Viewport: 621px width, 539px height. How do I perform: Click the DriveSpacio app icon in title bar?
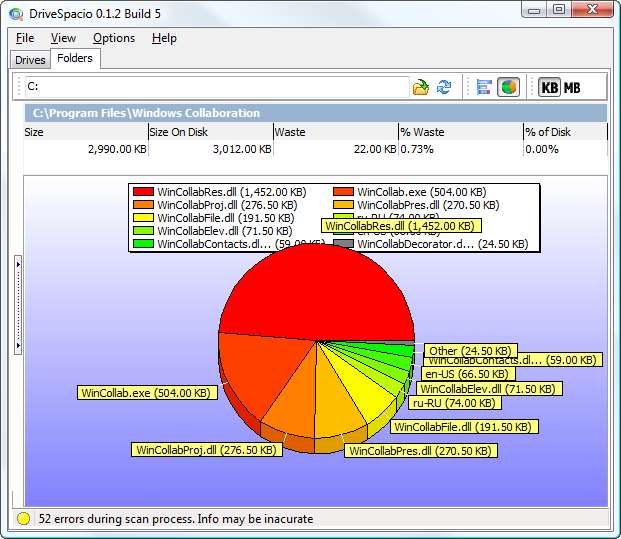coord(15,11)
